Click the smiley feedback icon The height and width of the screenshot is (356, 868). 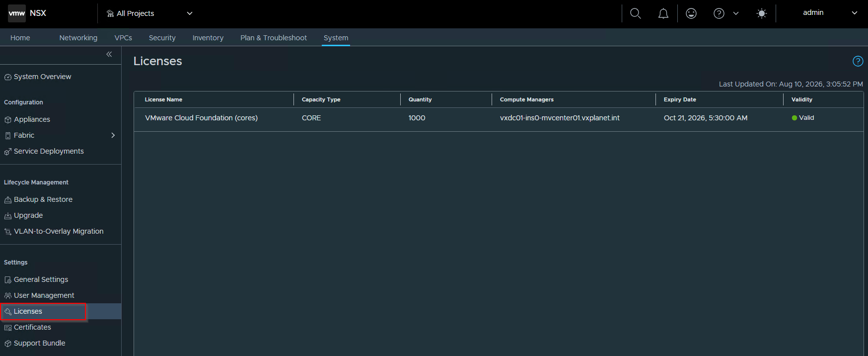[x=691, y=13]
